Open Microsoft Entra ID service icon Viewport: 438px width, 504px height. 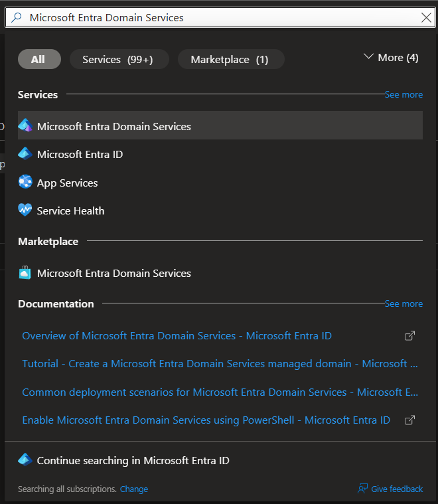[25, 154]
